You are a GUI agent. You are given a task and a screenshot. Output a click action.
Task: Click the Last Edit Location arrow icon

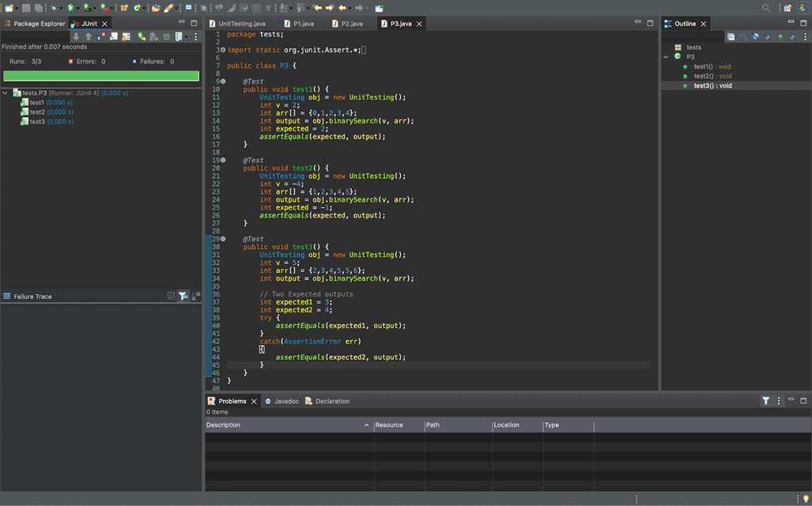(x=317, y=8)
